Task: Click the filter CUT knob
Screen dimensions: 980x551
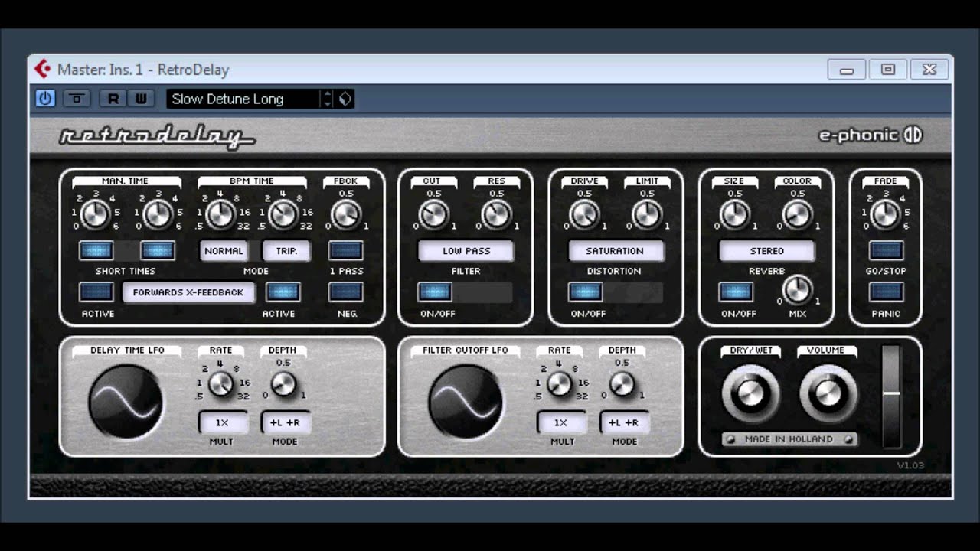Action: click(433, 215)
